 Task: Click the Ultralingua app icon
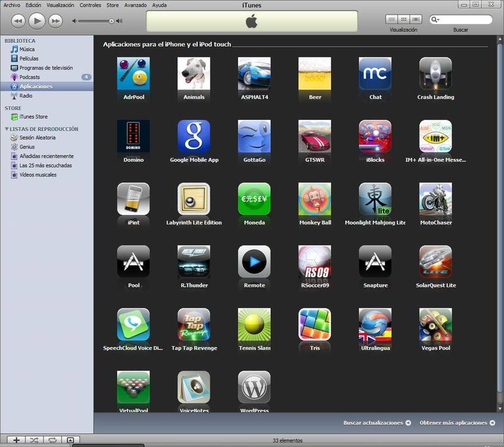click(375, 325)
